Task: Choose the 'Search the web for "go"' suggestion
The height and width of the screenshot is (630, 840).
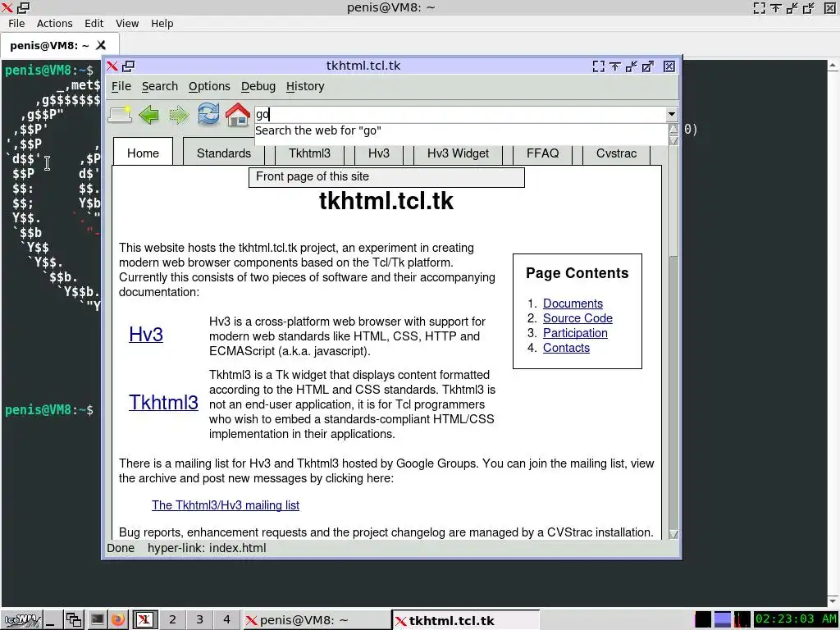Action: (x=461, y=130)
